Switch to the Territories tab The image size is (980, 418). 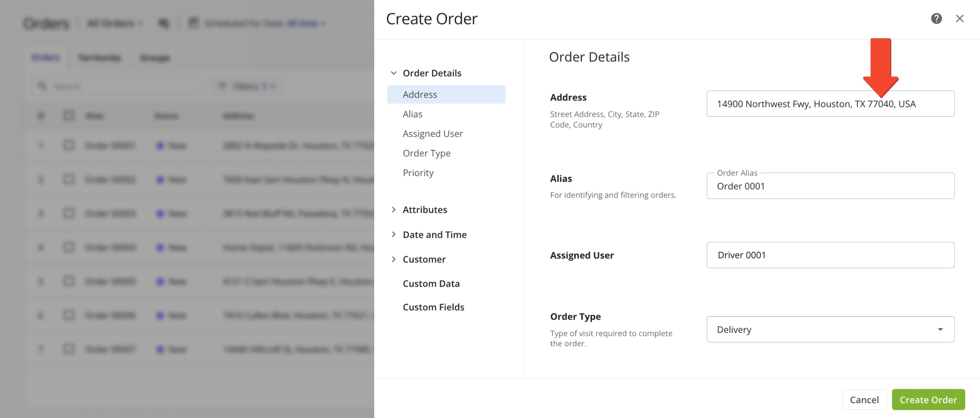[x=99, y=58]
